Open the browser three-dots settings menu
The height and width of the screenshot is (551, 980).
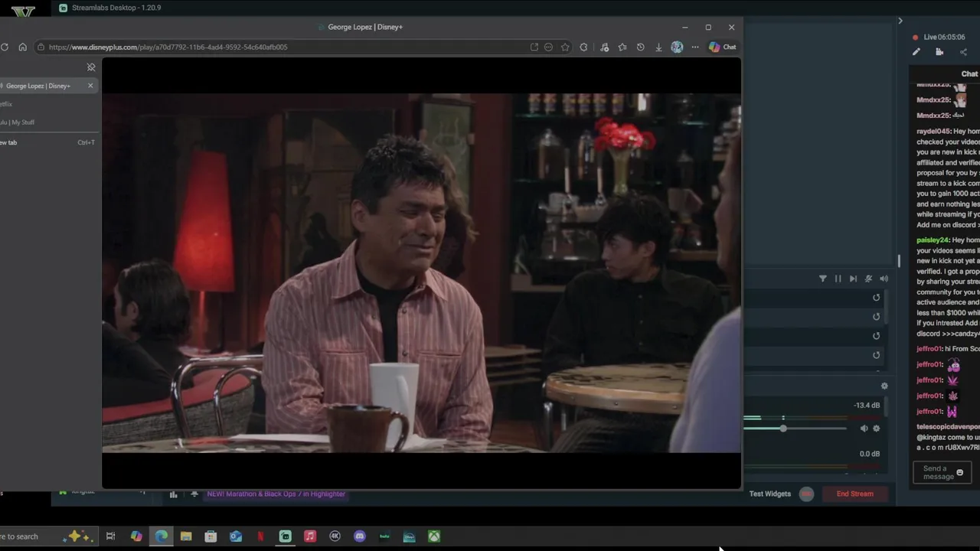(695, 47)
